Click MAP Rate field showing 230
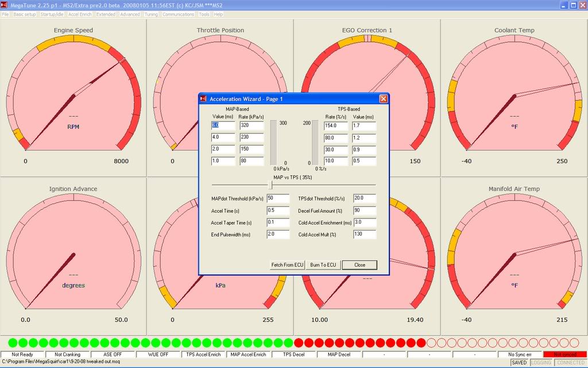 [x=252, y=137]
